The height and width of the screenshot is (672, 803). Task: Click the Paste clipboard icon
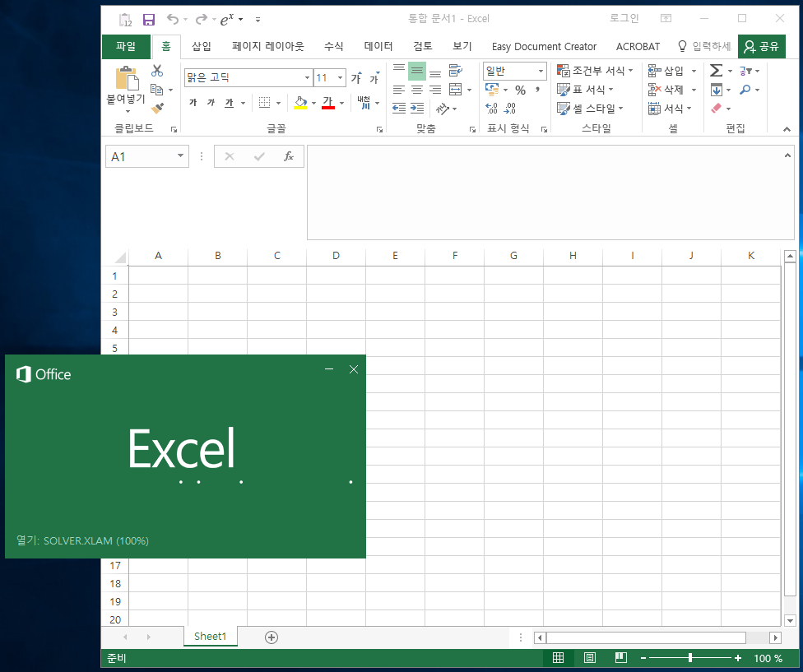[x=127, y=78]
